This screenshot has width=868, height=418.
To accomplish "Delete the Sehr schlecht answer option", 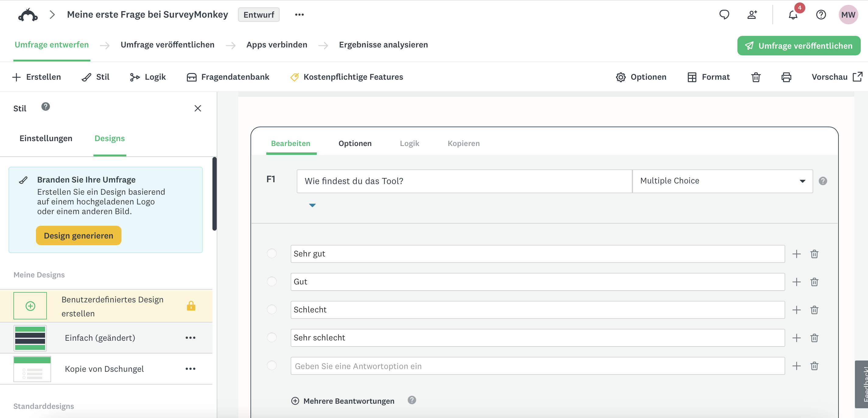I will pos(814,338).
